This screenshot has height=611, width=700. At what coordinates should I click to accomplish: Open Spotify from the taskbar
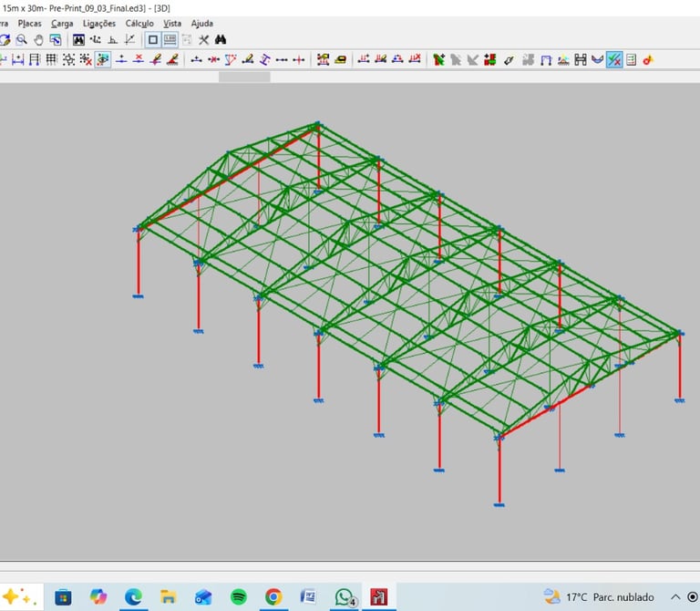pyautogui.click(x=239, y=597)
